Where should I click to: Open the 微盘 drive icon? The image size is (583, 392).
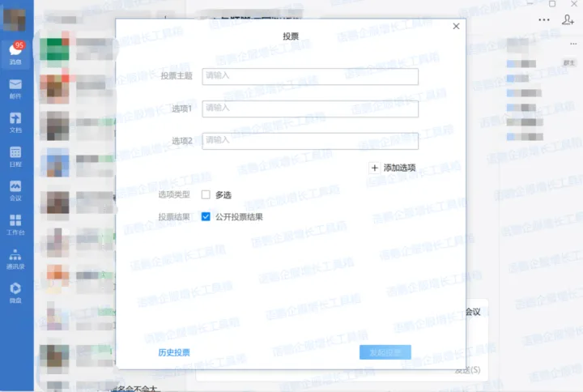pyautogui.click(x=15, y=289)
